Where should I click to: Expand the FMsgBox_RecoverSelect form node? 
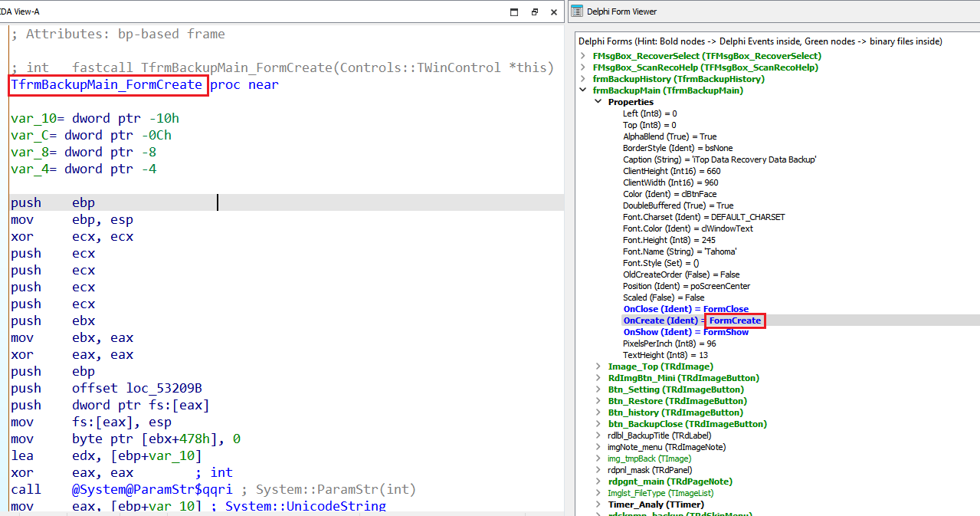[584, 56]
